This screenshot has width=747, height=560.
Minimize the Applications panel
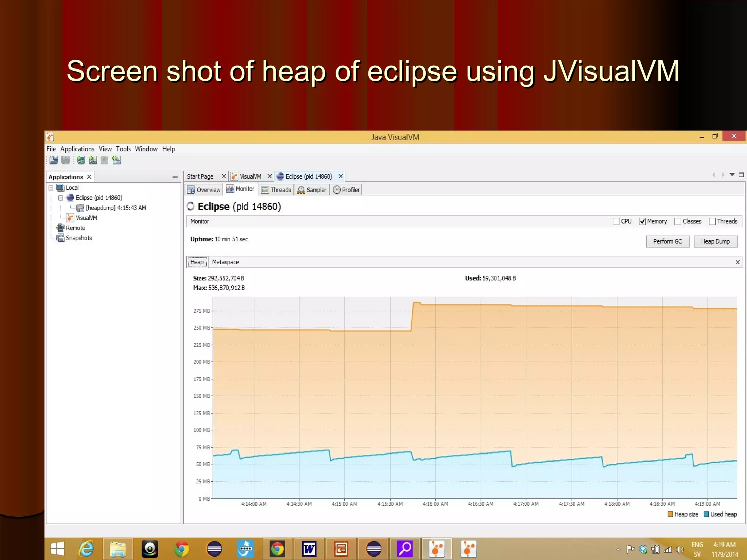[175, 177]
